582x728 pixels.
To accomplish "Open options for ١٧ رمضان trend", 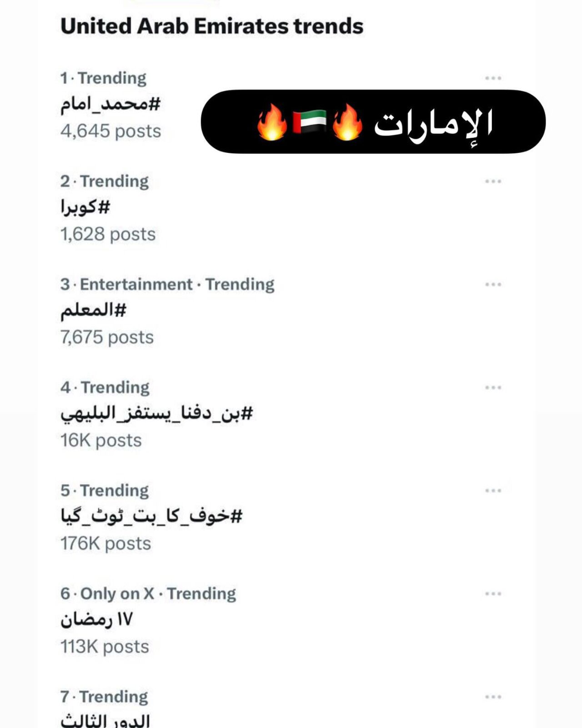I will (493, 594).
